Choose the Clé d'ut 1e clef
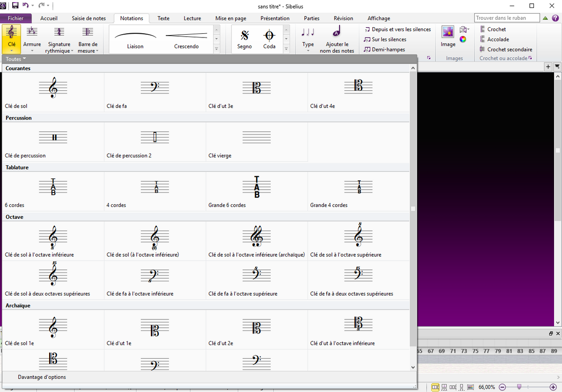 155,330
